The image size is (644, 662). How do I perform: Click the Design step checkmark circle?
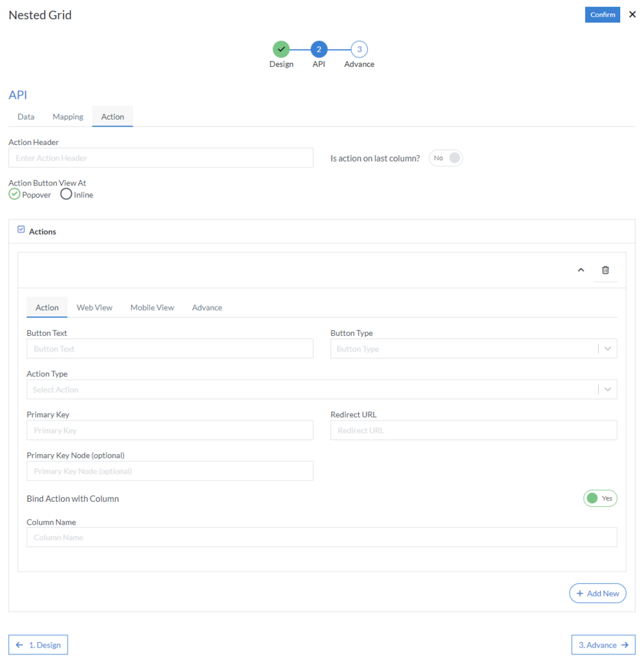[281, 49]
